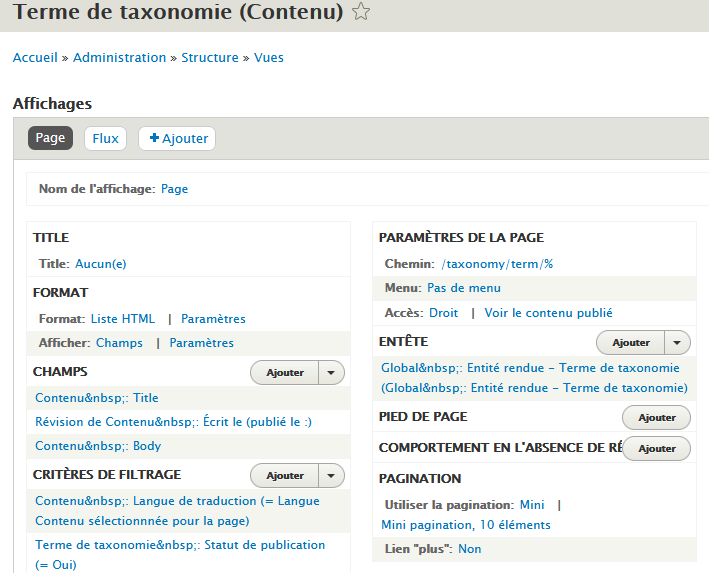Switch to the Page display tab
Screen dimensions: 709x573
50,138
